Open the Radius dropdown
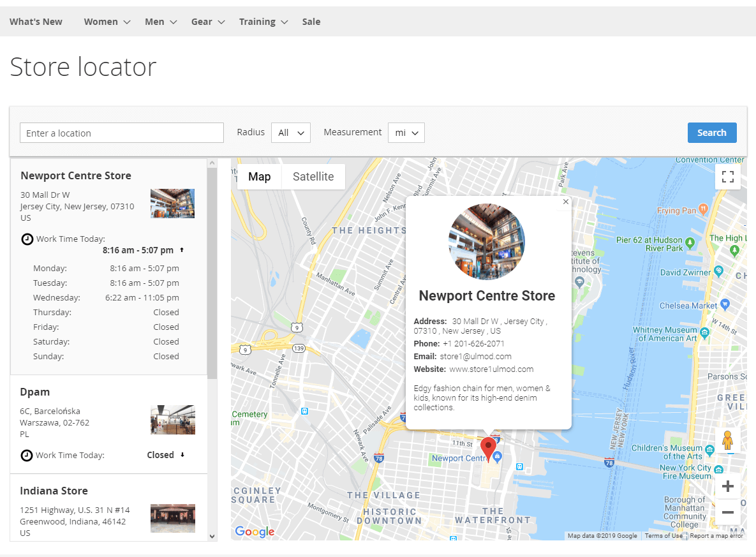756x557 pixels. coord(291,133)
